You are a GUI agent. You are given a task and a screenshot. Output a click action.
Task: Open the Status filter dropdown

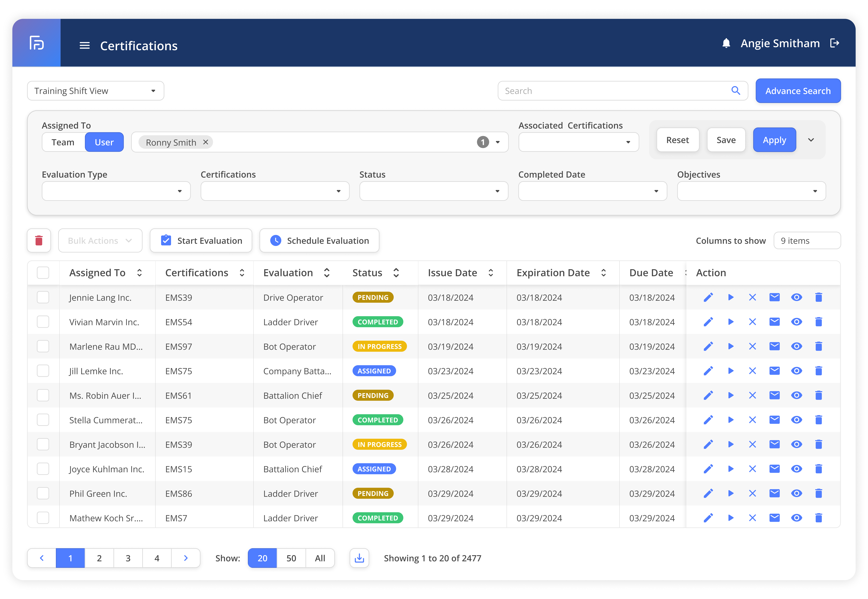[434, 191]
